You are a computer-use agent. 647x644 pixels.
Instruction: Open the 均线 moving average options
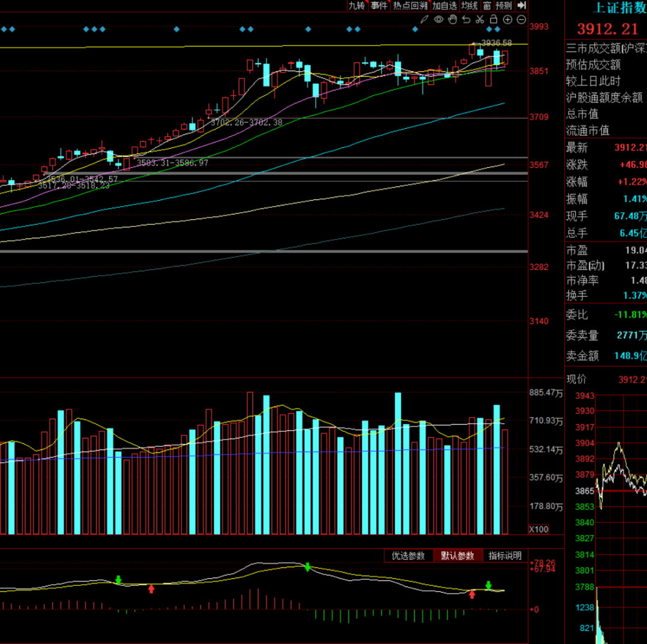(x=469, y=5)
